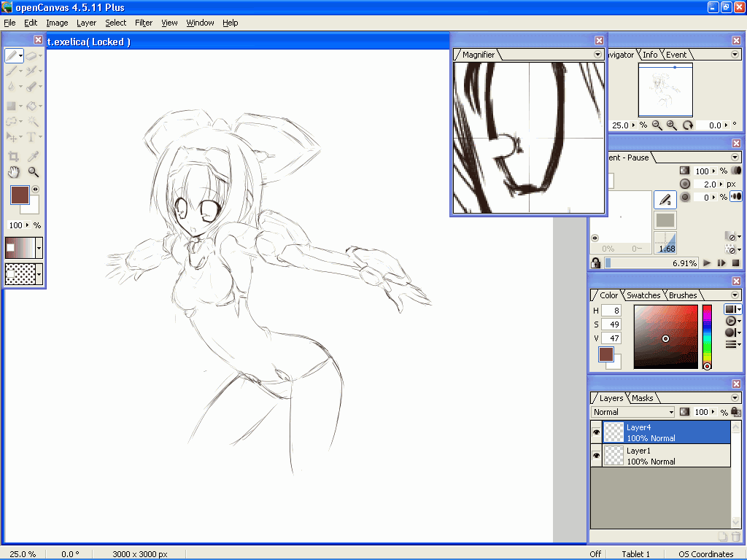Open the Event tab
The height and width of the screenshot is (560, 747).
point(676,55)
